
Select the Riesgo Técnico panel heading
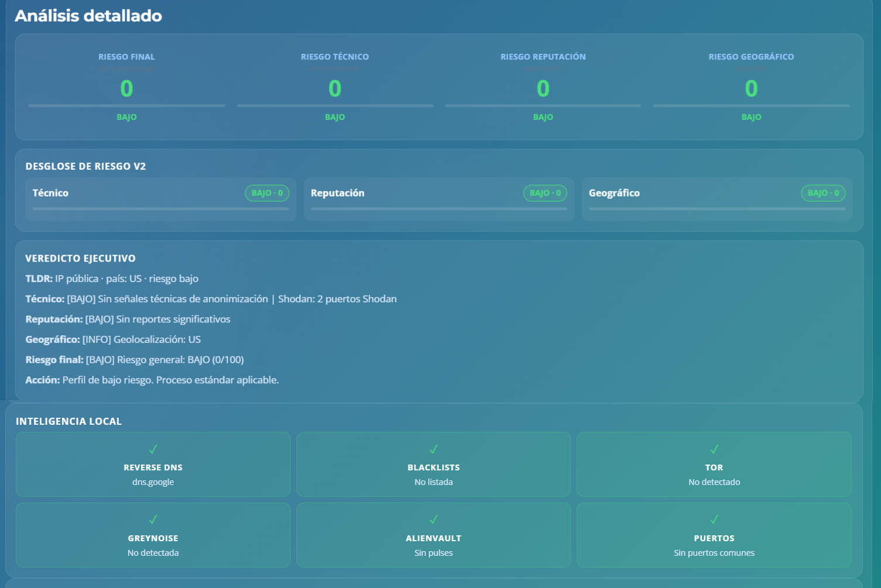335,57
